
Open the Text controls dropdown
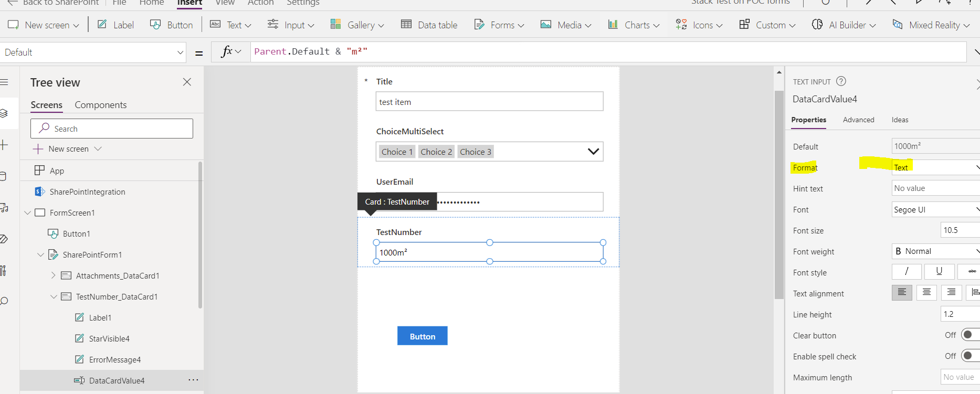pos(230,25)
